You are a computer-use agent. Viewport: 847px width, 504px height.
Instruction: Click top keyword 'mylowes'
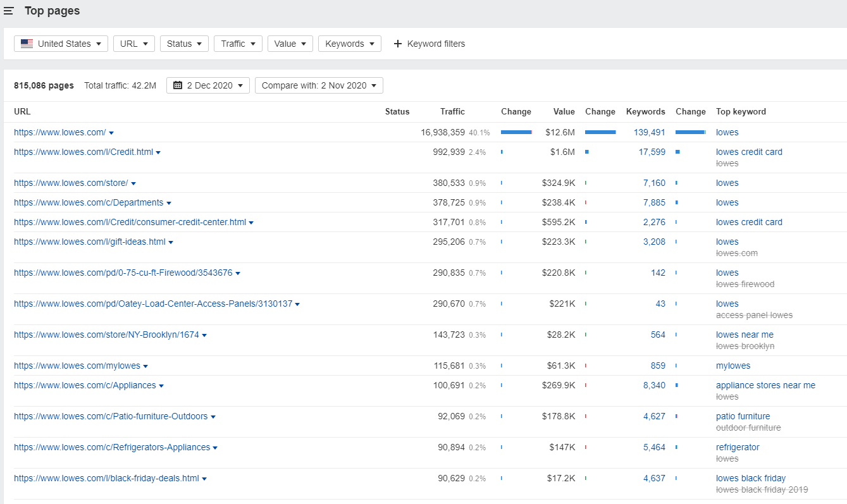[x=733, y=366]
